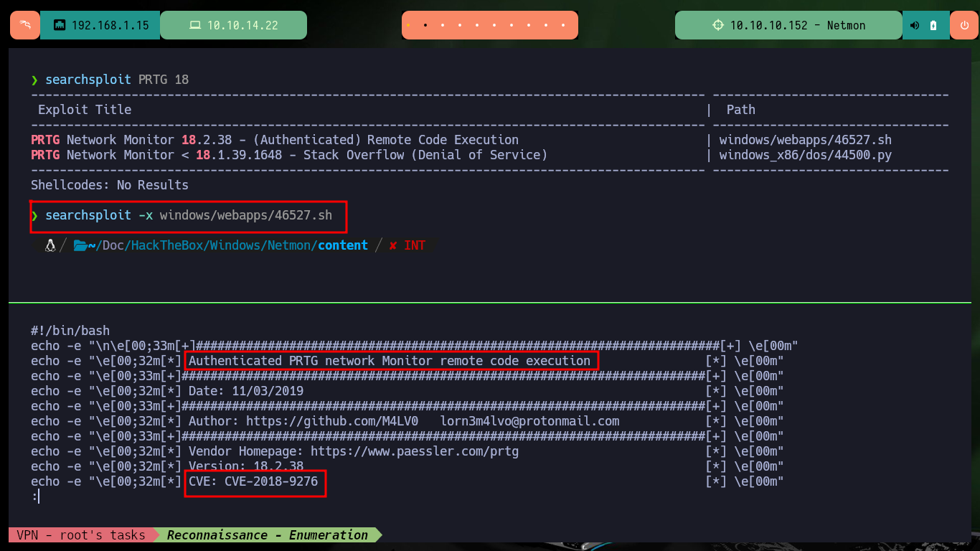
Task: Click the Tux penguin icon in the prompt
Action: pos(50,245)
